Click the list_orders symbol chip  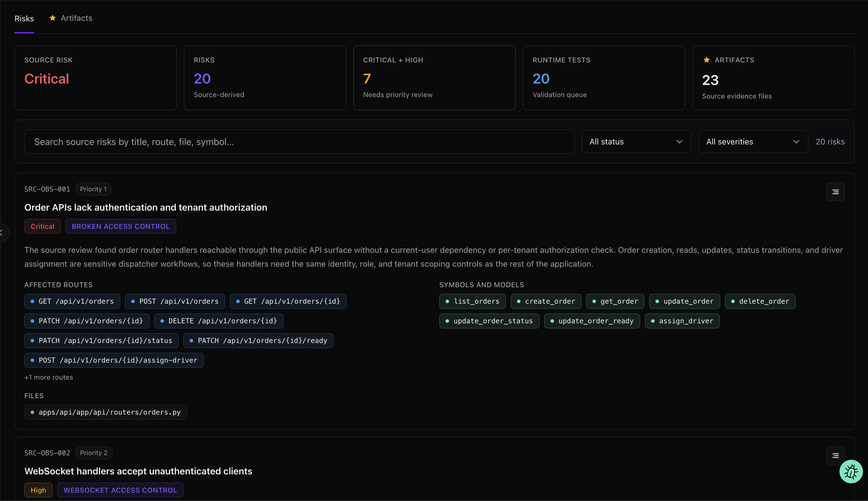[472, 301]
